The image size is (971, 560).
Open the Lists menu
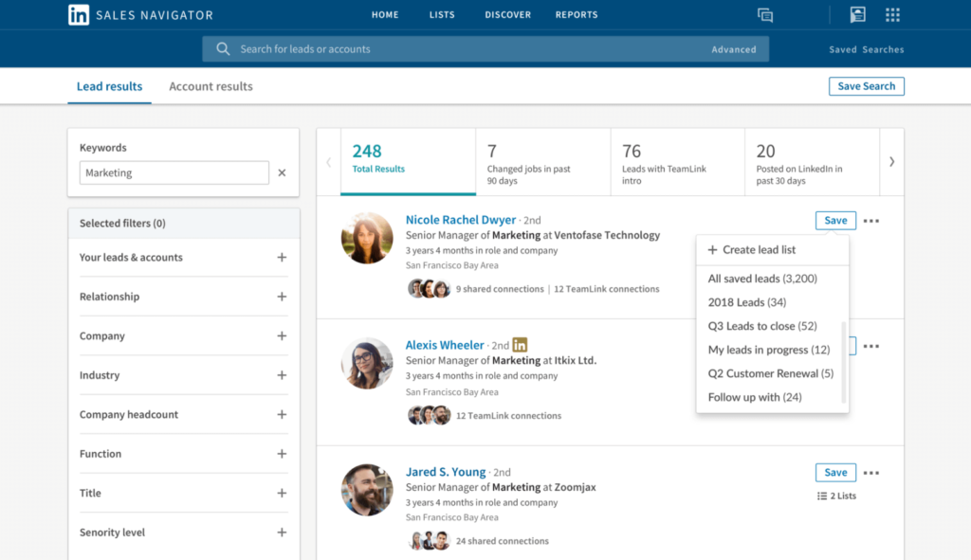point(442,15)
